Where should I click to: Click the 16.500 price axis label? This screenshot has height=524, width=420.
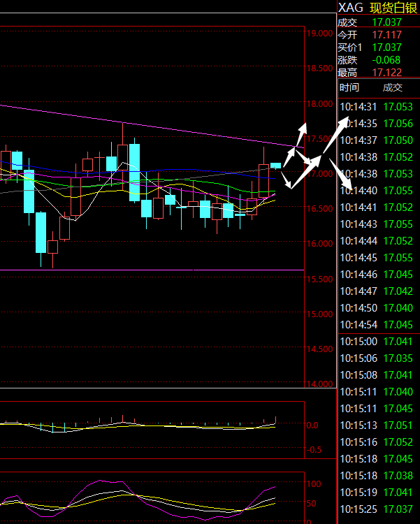pos(319,208)
